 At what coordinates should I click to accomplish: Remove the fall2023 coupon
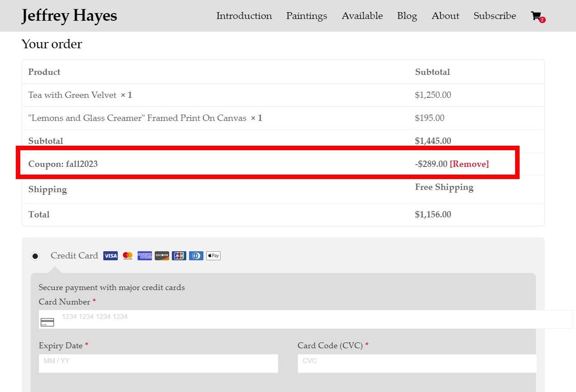point(469,164)
